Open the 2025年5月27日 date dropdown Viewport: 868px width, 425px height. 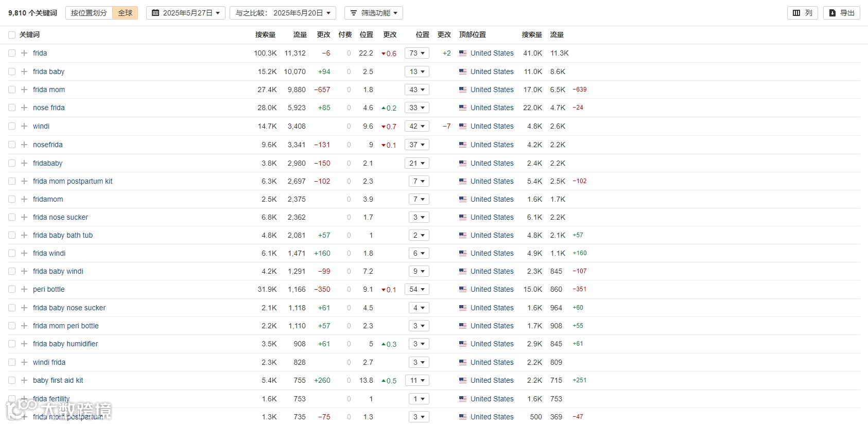[186, 13]
